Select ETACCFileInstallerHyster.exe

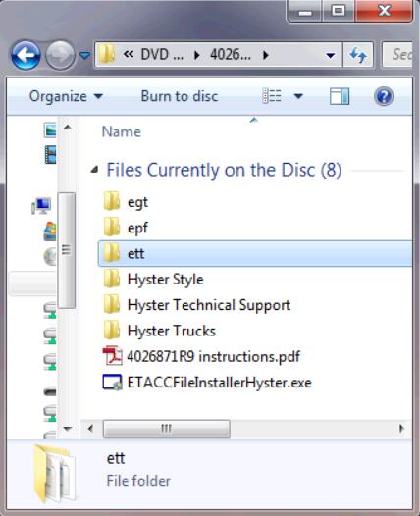click(219, 383)
